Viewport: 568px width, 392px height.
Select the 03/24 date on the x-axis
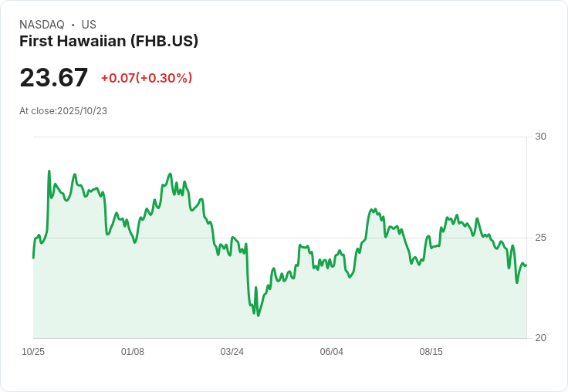[232, 352]
